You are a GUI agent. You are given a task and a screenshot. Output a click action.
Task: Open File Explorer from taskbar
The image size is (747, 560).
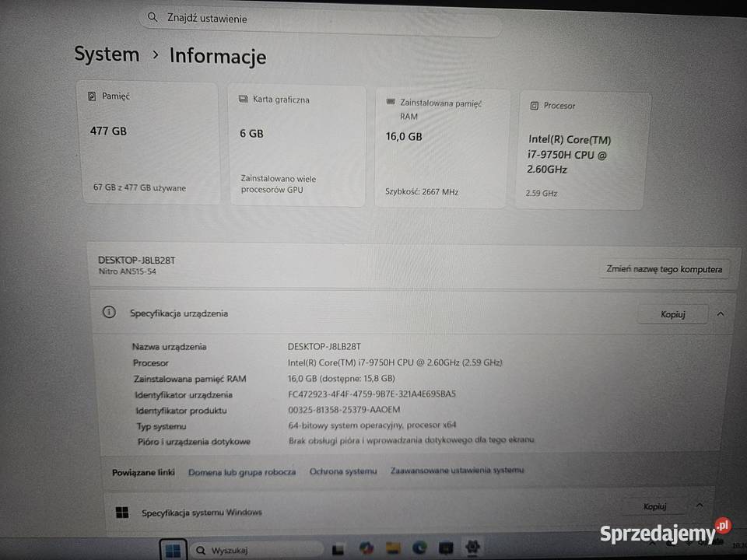point(393,548)
